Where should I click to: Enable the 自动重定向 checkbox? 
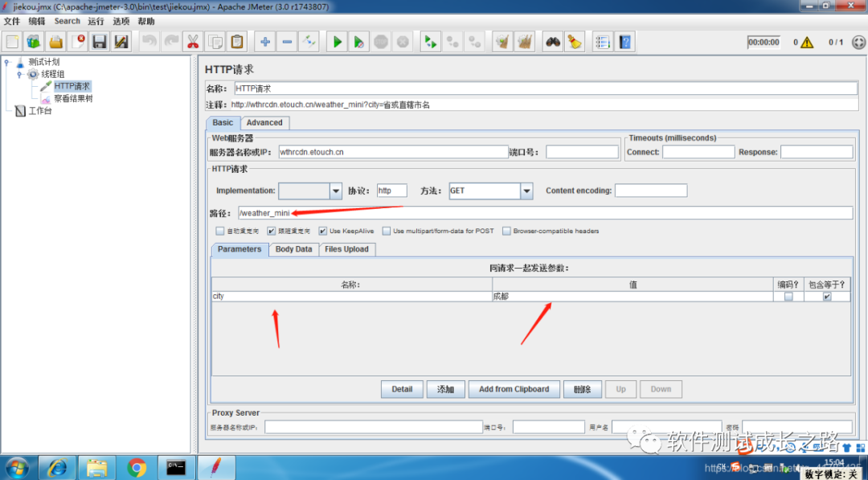tap(219, 231)
